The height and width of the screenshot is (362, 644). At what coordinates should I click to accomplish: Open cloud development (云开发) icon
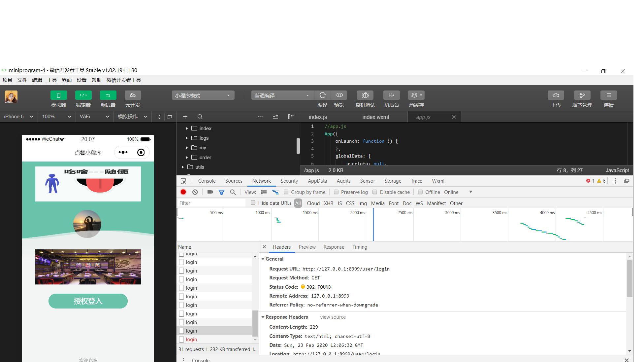pyautogui.click(x=133, y=95)
